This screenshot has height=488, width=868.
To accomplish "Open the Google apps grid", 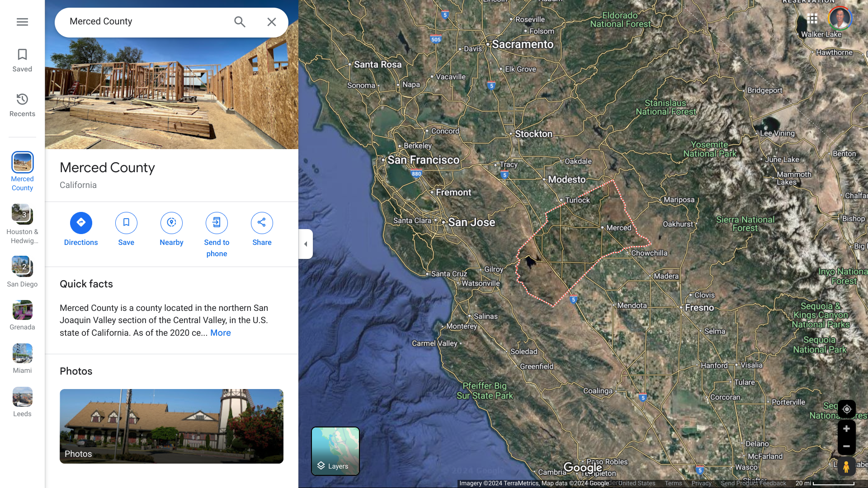I will point(812,19).
